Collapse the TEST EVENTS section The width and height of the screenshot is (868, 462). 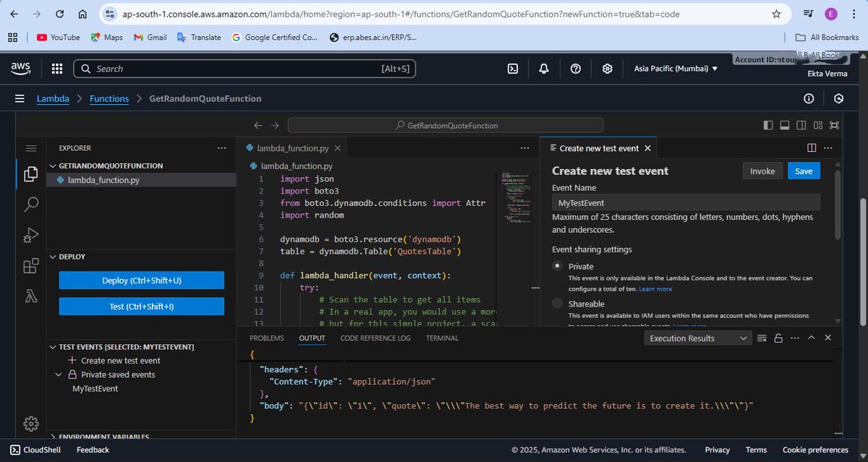click(x=52, y=347)
